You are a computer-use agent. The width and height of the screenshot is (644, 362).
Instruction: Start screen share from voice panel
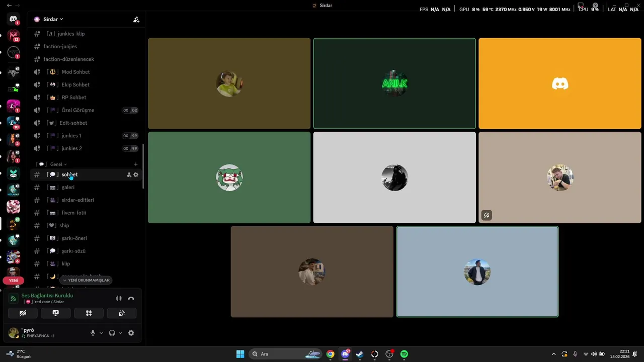[56, 313]
